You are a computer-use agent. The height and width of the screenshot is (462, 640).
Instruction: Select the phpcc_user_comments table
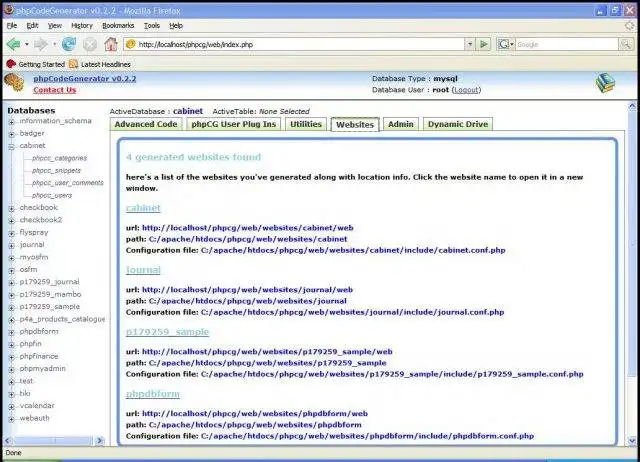click(67, 182)
